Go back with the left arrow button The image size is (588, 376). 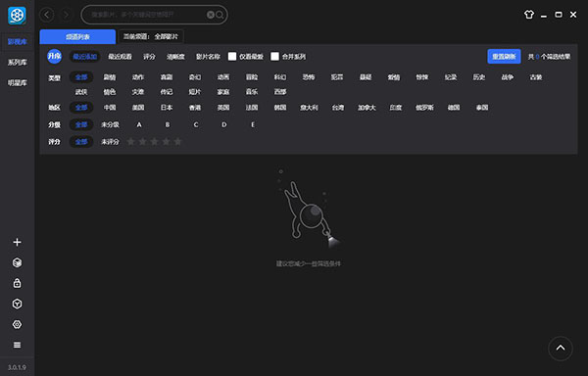[x=47, y=15]
